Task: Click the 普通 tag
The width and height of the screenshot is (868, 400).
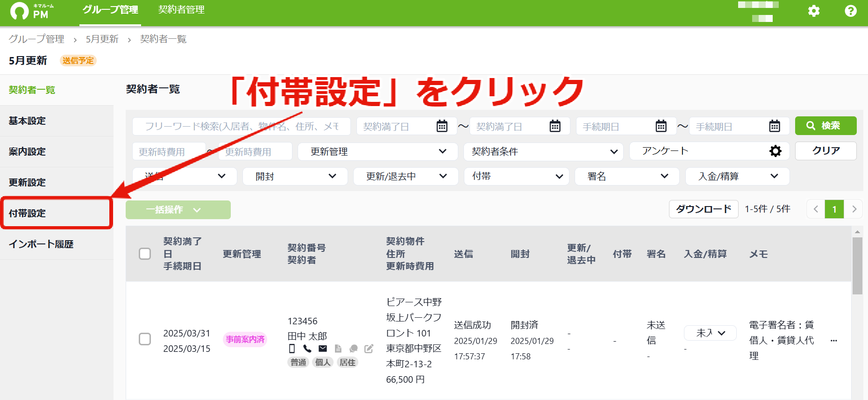Action: (x=299, y=362)
